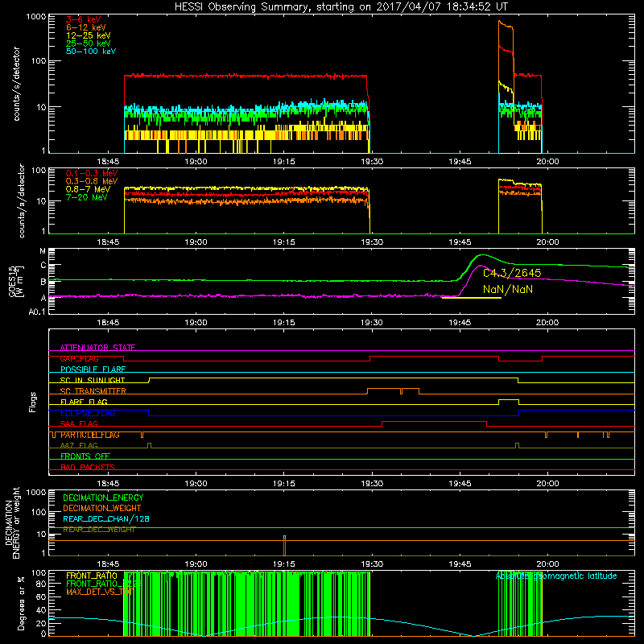Screen dimensions: 644x644
Task: Select the 6-12 keV legend label
Action: 86,27
